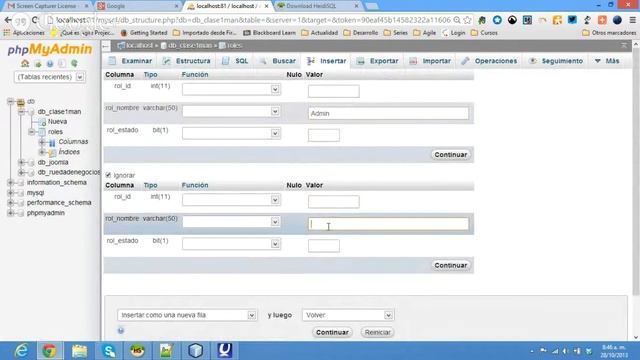Click the volume icon in system tray
This screenshot has width=640, height=360.
(x=565, y=351)
